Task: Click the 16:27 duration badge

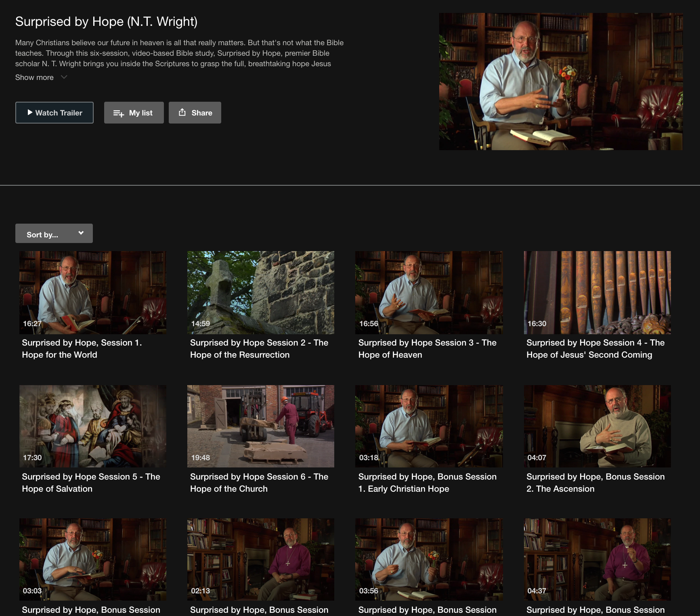Action: (x=32, y=324)
